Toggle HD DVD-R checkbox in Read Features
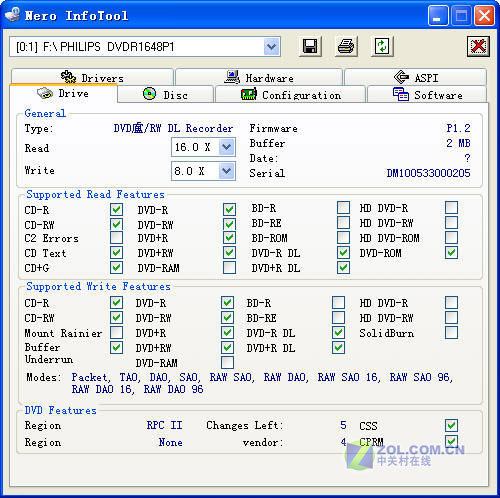This screenshot has width=500, height=498. (x=451, y=207)
